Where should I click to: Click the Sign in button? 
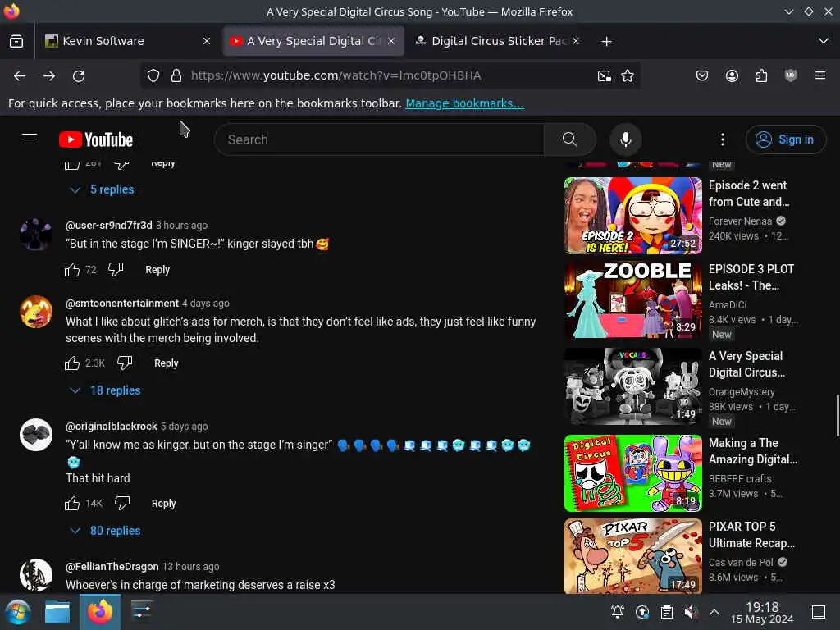pyautogui.click(x=785, y=139)
